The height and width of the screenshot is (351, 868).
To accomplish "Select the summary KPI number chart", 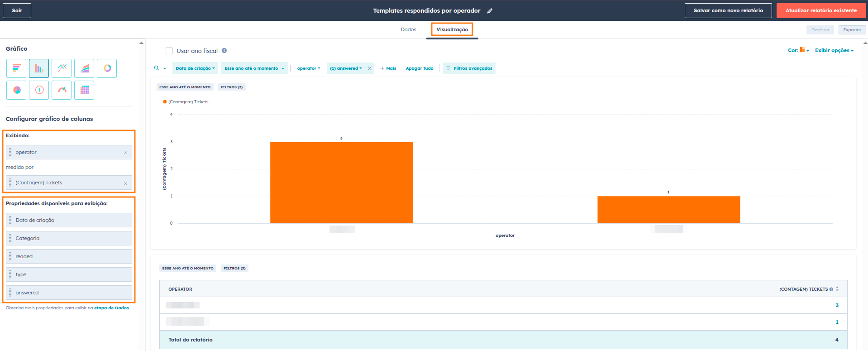I will [x=39, y=90].
